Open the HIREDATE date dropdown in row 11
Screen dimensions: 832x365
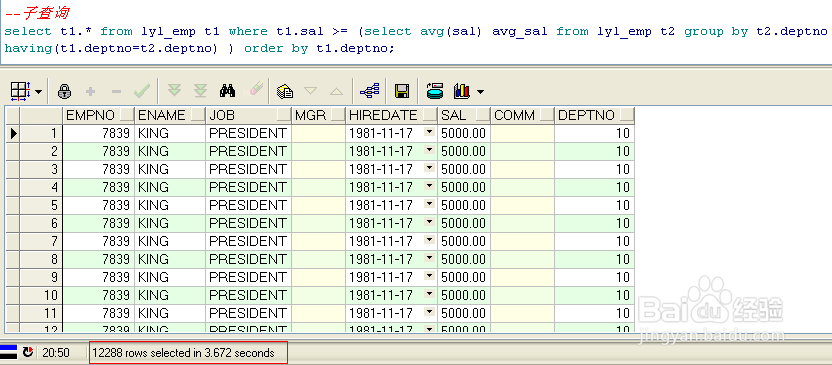point(429,312)
